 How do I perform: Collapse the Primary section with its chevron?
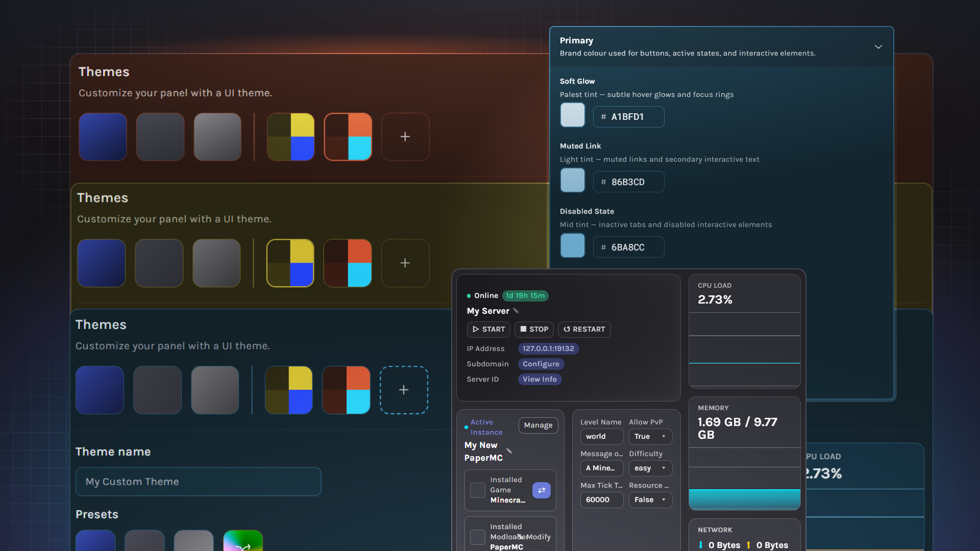pos(878,46)
